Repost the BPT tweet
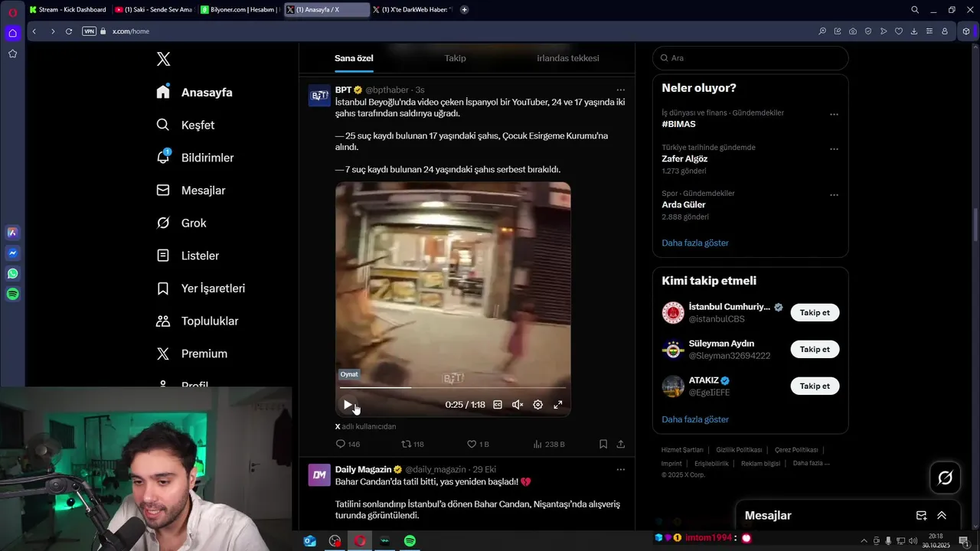Image resolution: width=980 pixels, height=551 pixels. (x=413, y=444)
